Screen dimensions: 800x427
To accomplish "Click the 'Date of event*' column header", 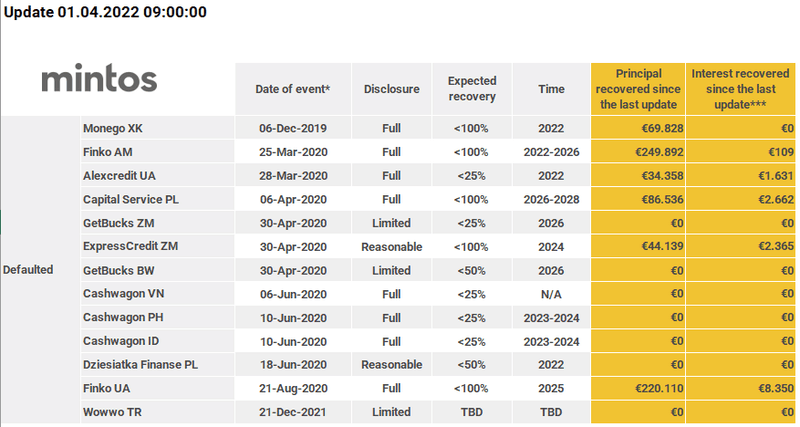I will 292,89.
